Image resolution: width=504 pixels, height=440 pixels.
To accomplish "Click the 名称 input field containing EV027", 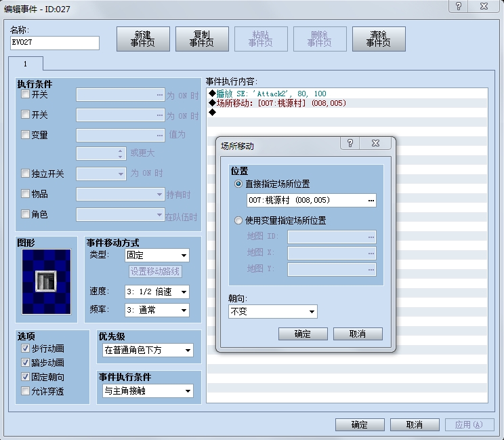I will 55,43.
